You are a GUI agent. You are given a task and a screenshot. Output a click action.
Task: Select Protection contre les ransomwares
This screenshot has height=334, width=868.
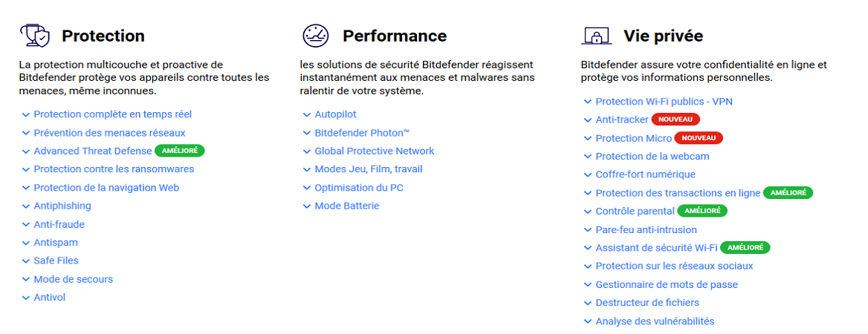[x=114, y=169]
